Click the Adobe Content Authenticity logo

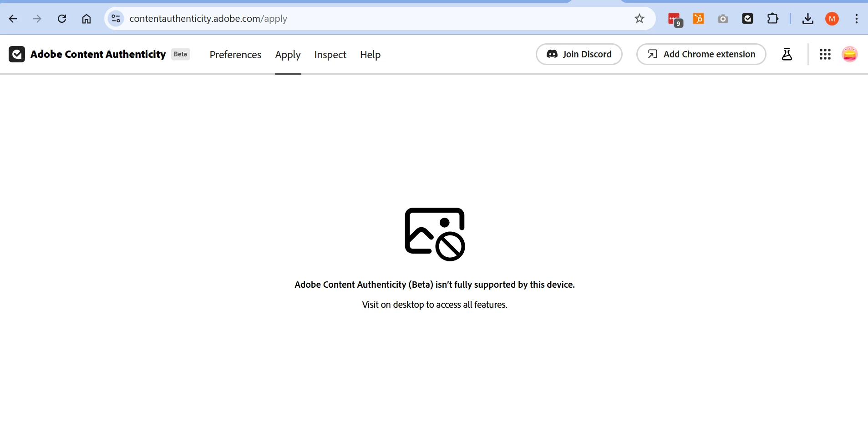[17, 54]
